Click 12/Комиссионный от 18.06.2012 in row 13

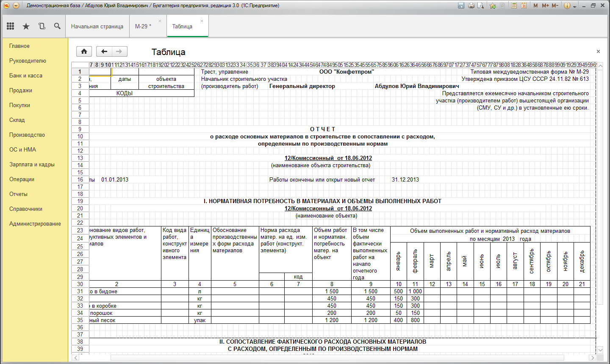[x=328, y=158]
